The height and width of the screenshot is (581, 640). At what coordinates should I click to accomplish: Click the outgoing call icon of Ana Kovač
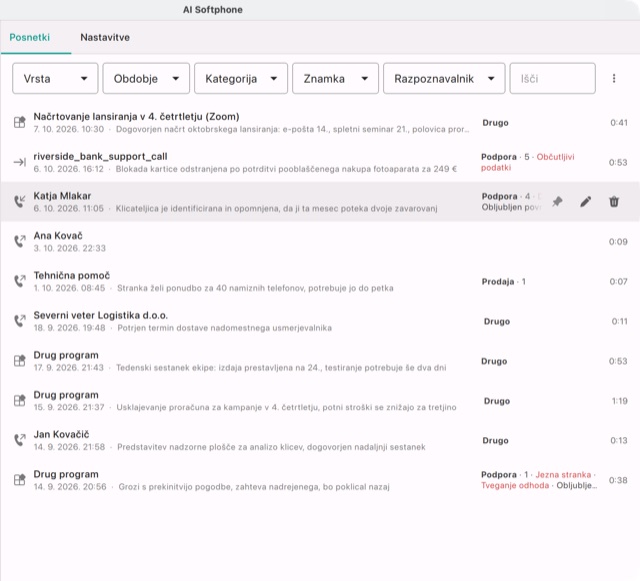click(20, 241)
